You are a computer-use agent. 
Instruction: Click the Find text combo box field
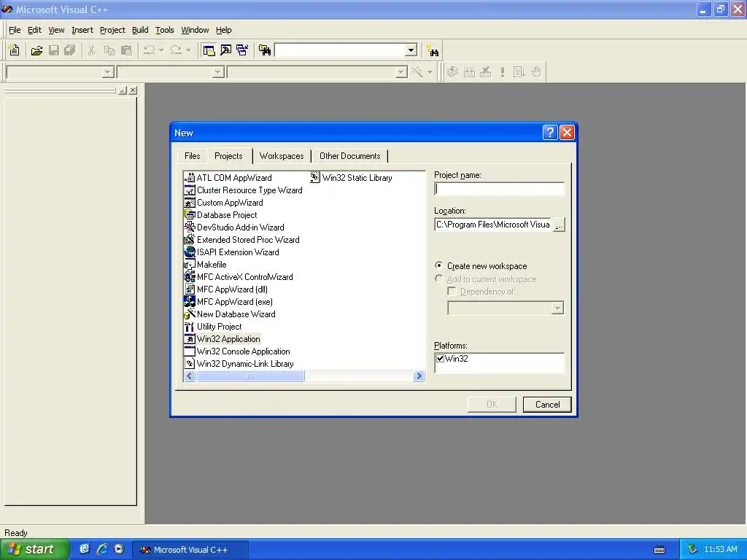[340, 50]
